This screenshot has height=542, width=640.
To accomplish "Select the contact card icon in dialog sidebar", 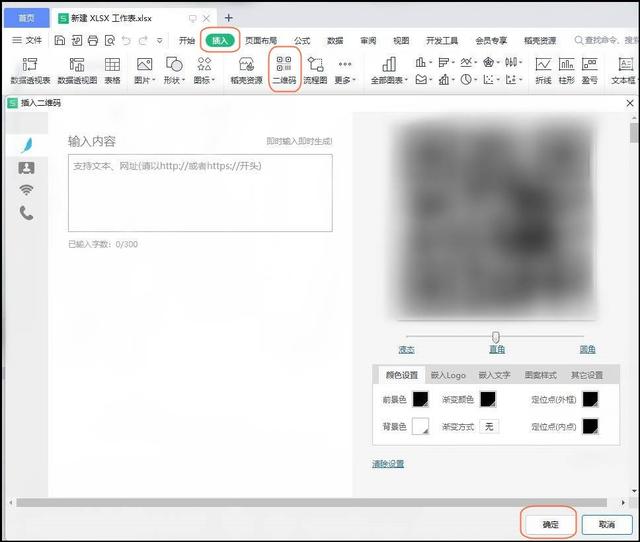I will click(27, 168).
